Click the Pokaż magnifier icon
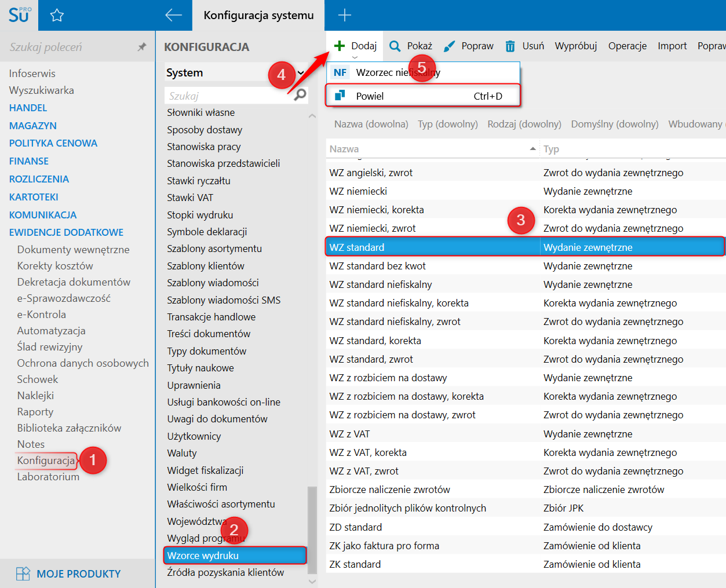This screenshot has width=726, height=588. point(395,46)
